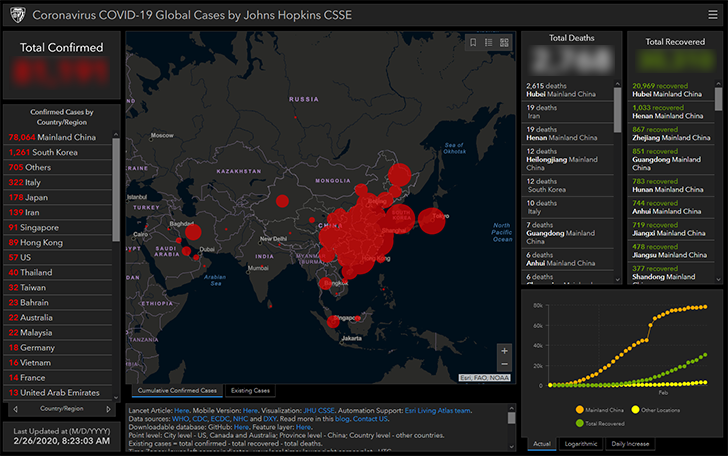Viewport: 728px width, 456px height.
Task: Open the ECDC data source link
Action: 220,419
